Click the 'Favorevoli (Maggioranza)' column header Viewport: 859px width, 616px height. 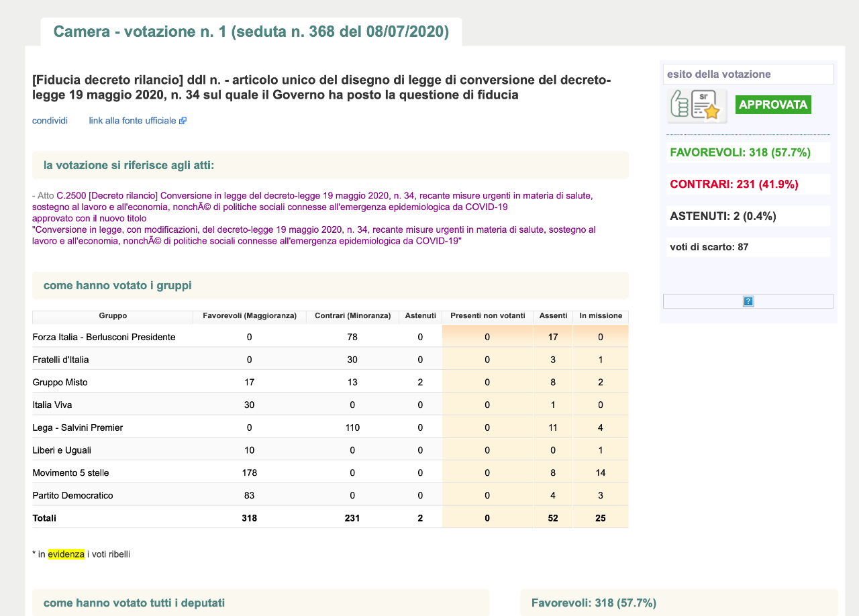[x=250, y=315]
